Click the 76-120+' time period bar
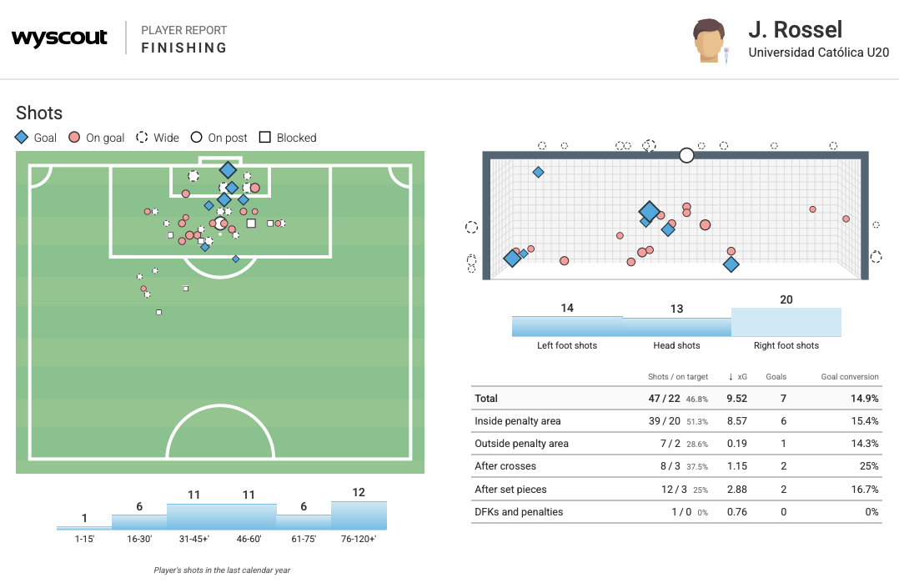 click(359, 515)
